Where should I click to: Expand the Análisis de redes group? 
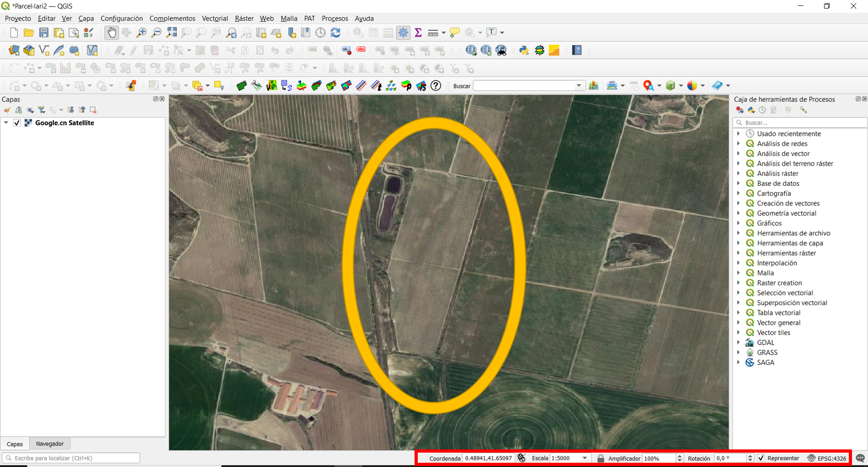point(739,144)
